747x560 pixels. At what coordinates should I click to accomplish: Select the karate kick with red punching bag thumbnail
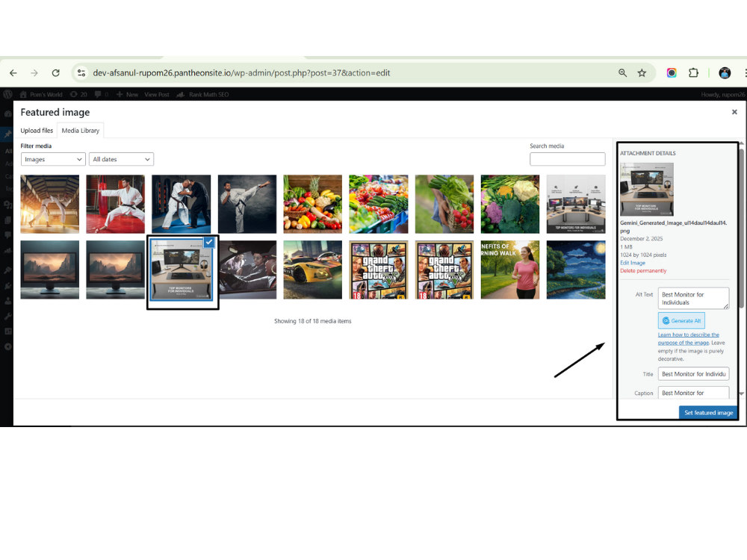click(x=115, y=204)
